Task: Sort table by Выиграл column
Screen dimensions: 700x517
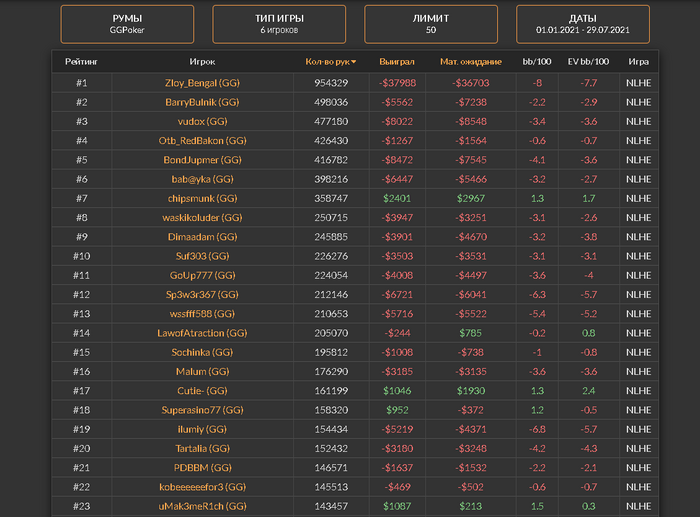Action: click(397, 62)
